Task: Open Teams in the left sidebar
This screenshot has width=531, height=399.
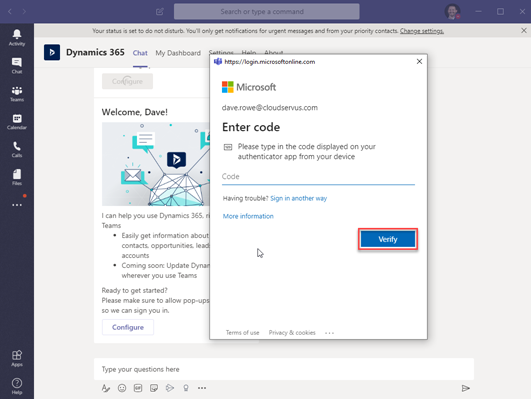Action: 17,93
